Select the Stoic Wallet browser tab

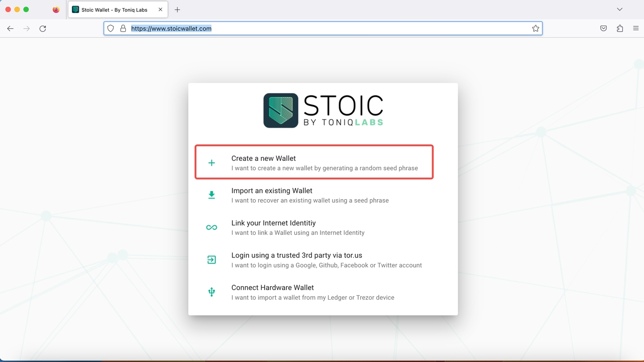click(114, 10)
